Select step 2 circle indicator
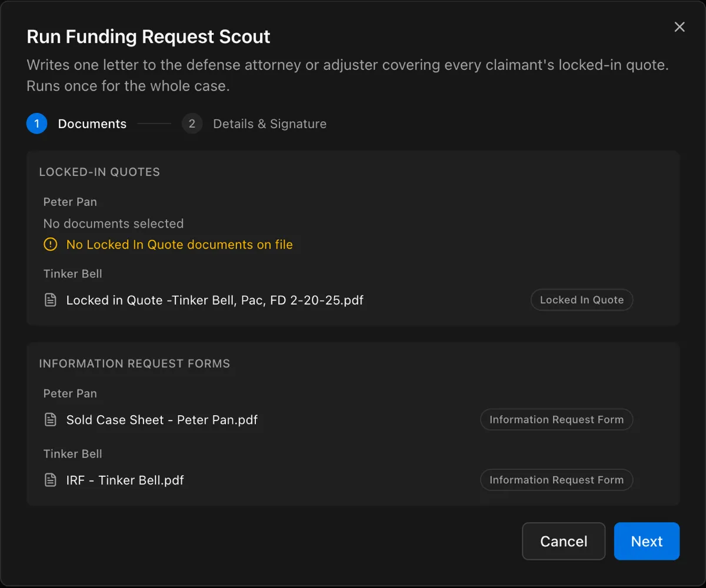This screenshot has width=706, height=588. 192,123
